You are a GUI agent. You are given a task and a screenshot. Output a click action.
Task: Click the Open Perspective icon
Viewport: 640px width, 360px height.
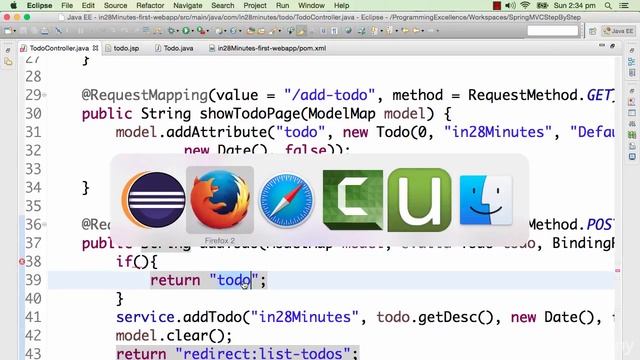(x=593, y=31)
